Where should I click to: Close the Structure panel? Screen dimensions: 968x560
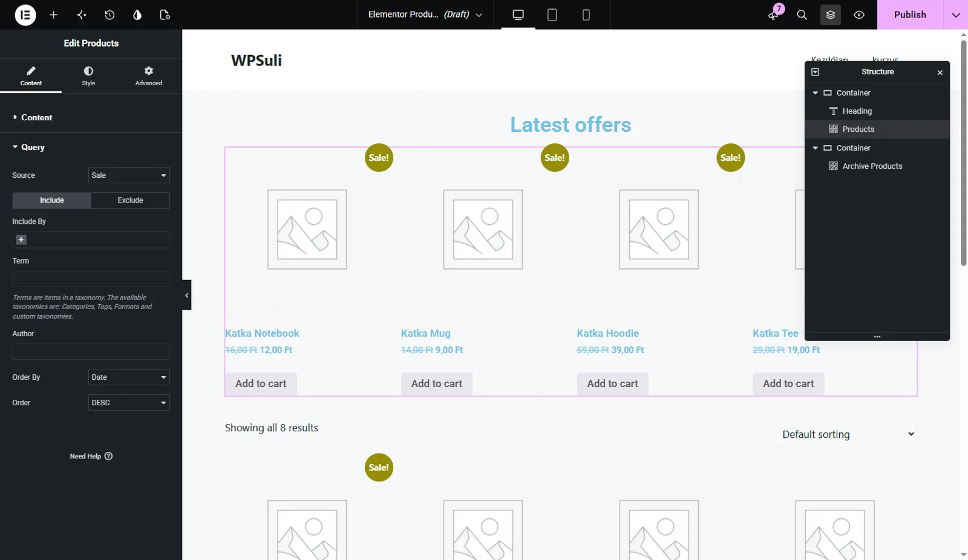tap(940, 73)
